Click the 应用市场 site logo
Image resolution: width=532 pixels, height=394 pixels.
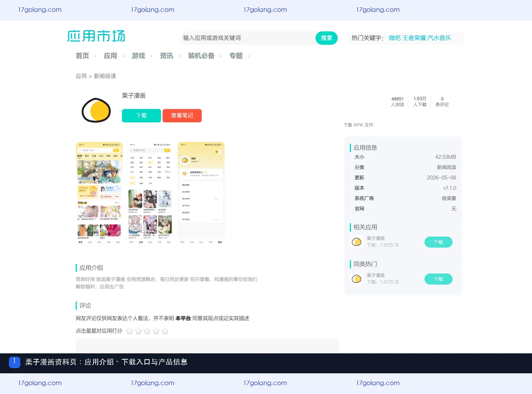tap(96, 36)
